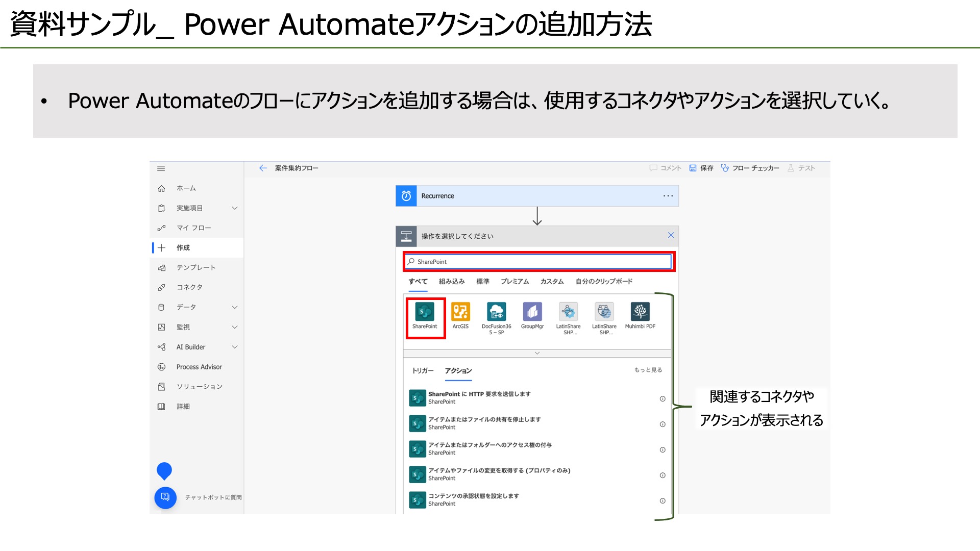Click the テスト button
This screenshot has width=980, height=551.
point(801,168)
